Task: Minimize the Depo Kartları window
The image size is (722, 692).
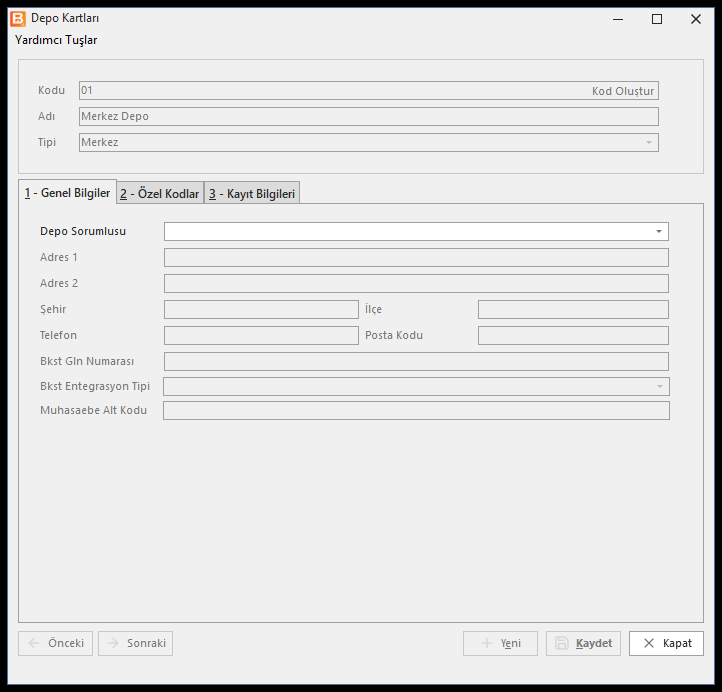Action: [x=618, y=19]
